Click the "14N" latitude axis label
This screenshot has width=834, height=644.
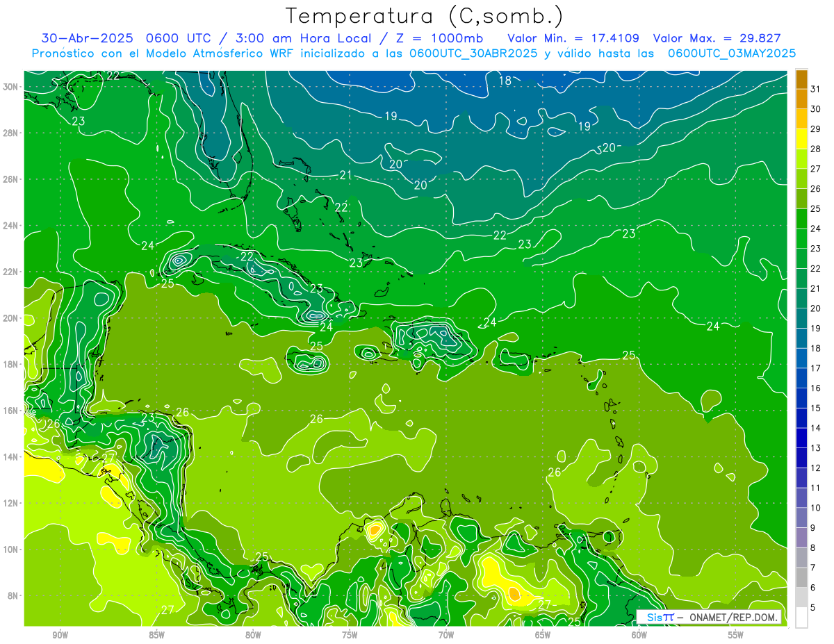tap(10, 457)
